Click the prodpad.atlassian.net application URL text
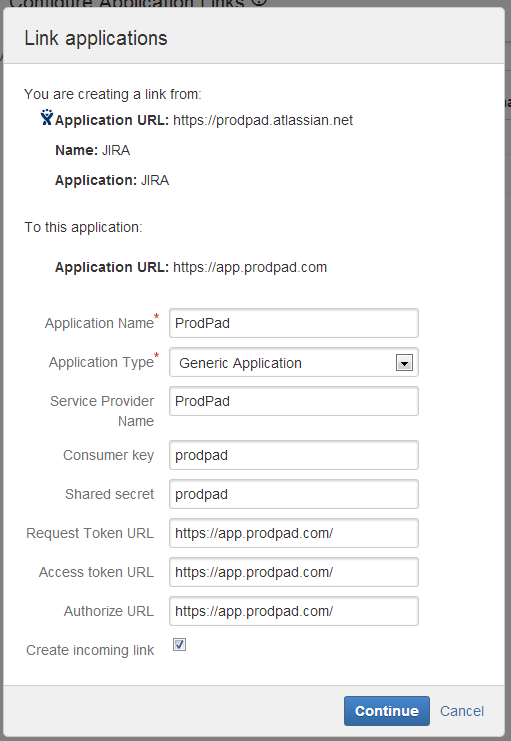 [263, 121]
